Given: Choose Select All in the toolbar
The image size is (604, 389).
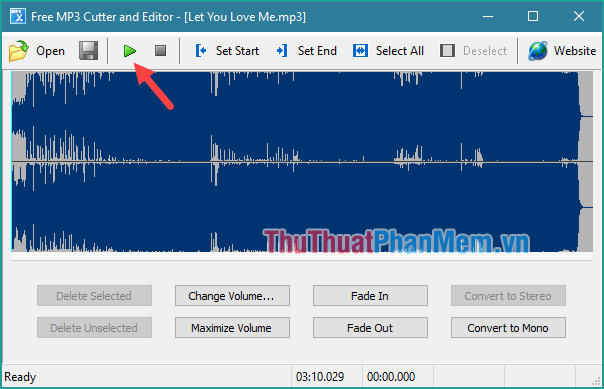Looking at the screenshot, I should (x=388, y=51).
